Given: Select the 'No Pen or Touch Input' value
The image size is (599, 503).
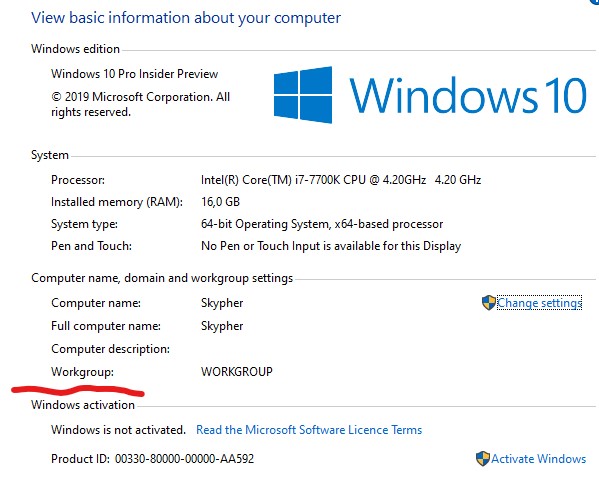Looking at the screenshot, I should [x=331, y=246].
